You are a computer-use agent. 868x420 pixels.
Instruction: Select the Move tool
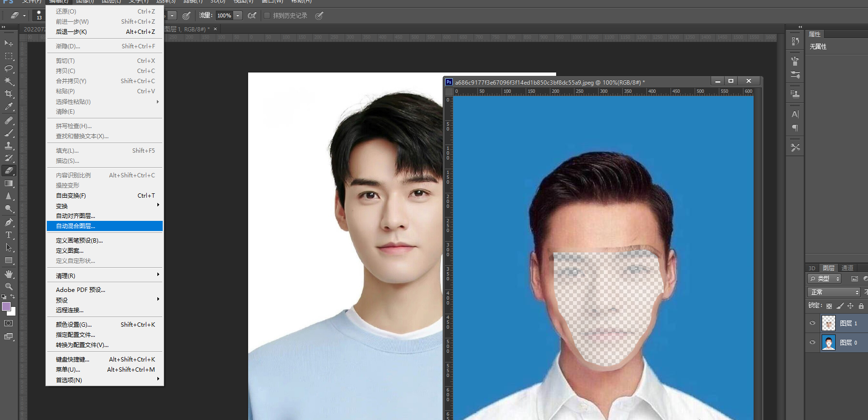tap(9, 43)
